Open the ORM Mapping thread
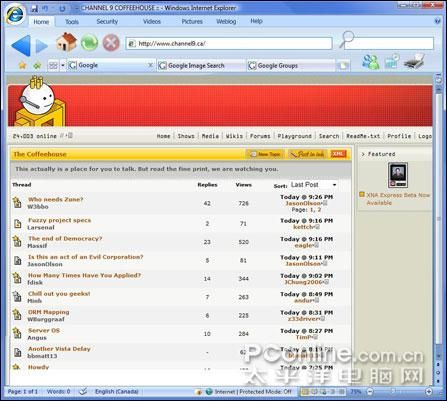447x401 pixels. [x=49, y=312]
